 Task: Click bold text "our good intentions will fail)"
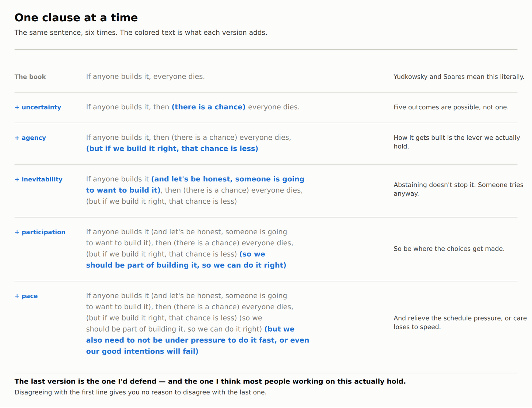pos(142,352)
